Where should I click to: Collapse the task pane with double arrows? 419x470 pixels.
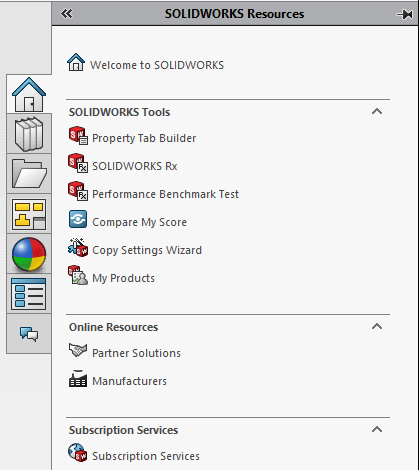[66, 14]
